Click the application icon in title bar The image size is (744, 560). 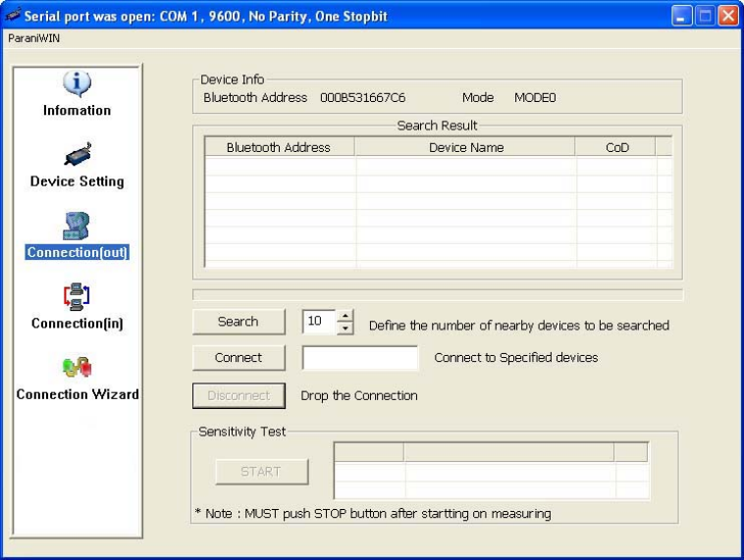click(x=13, y=15)
